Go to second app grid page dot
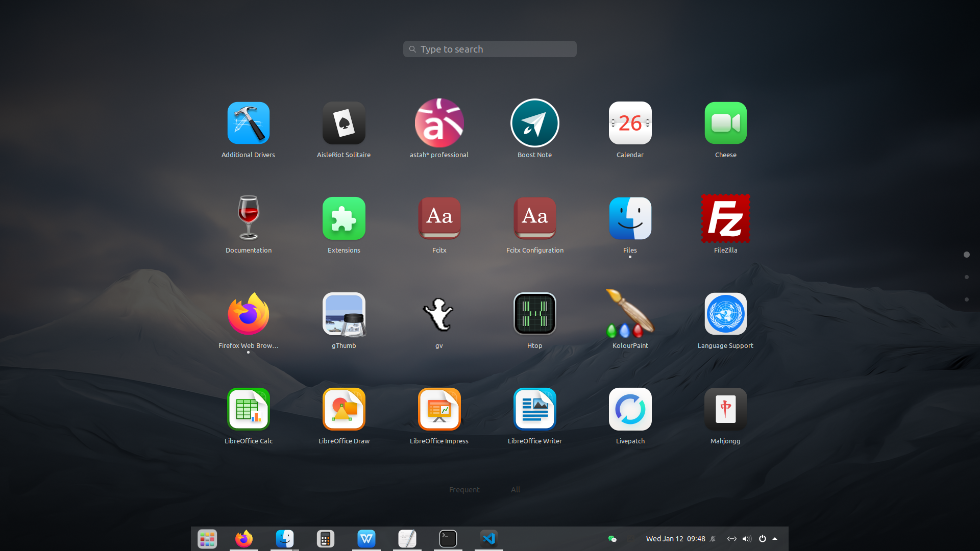This screenshot has height=551, width=980. pos(966,277)
